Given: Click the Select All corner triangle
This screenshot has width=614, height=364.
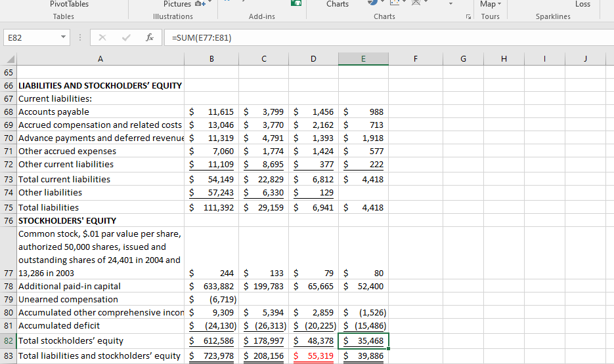Looking at the screenshot, I should tap(11, 59).
